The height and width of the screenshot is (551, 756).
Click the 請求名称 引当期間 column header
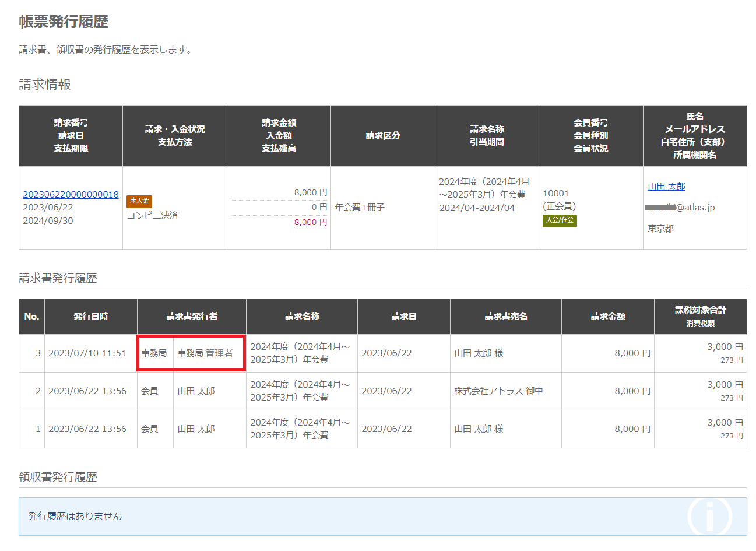487,136
